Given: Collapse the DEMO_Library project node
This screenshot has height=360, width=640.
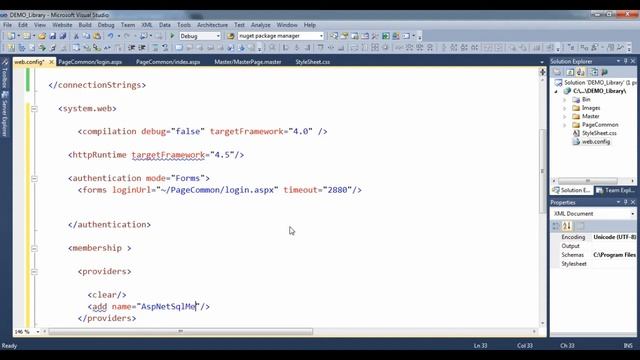Looking at the screenshot, I should 556,91.
